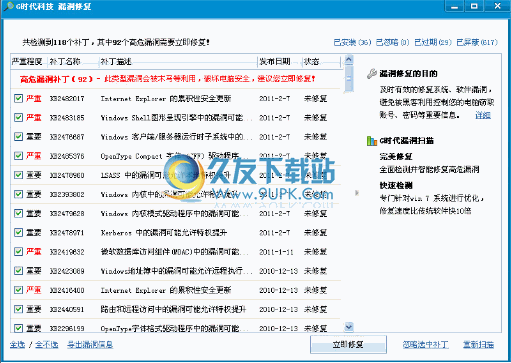Uncheck the Internet Explorer patch dated 2011-2-7
This screenshot has width=511, height=363.
[x=18, y=98]
